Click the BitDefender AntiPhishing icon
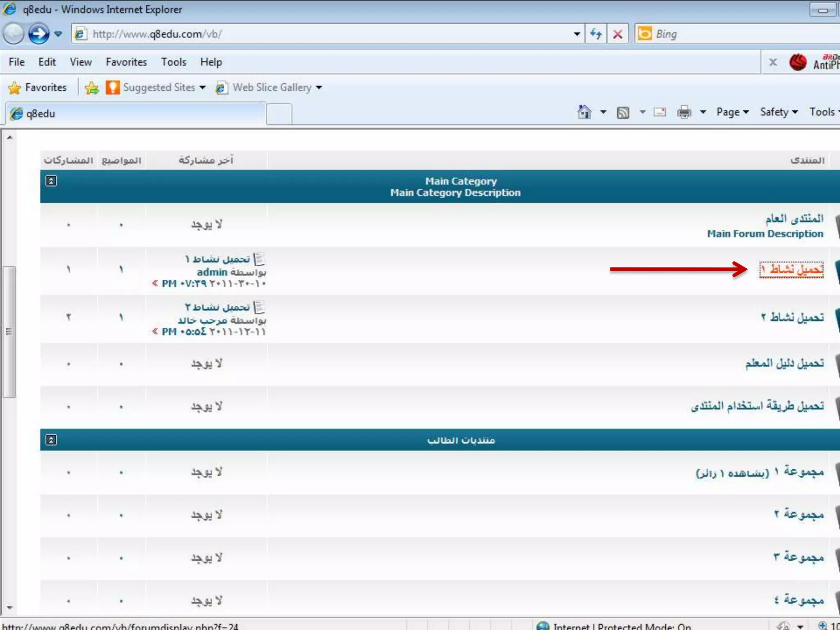Image resolution: width=840 pixels, height=630 pixels. [798, 62]
